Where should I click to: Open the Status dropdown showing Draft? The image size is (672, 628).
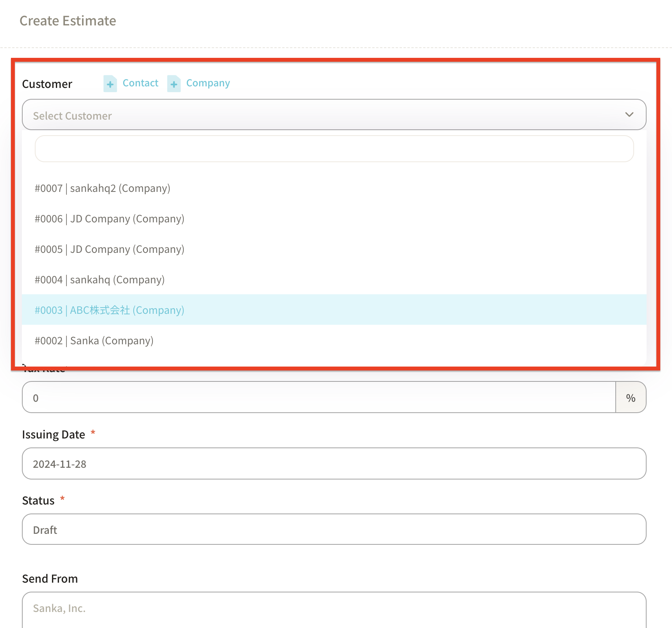click(334, 530)
